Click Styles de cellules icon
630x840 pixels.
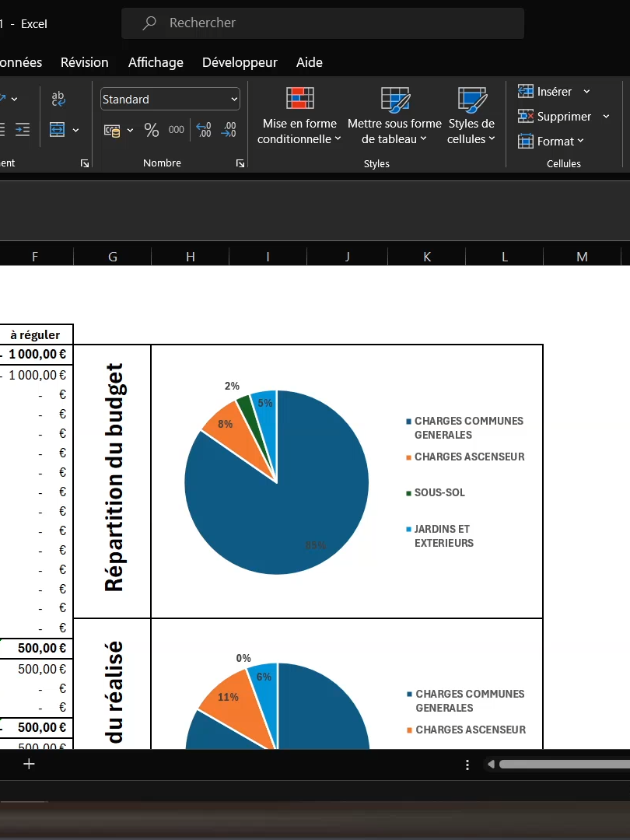click(472, 100)
